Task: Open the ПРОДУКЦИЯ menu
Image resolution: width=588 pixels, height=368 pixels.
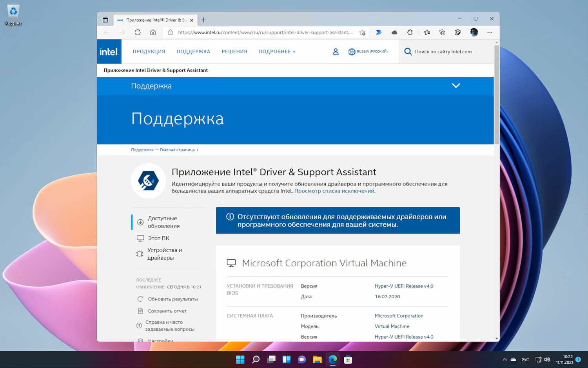Action: [149, 52]
